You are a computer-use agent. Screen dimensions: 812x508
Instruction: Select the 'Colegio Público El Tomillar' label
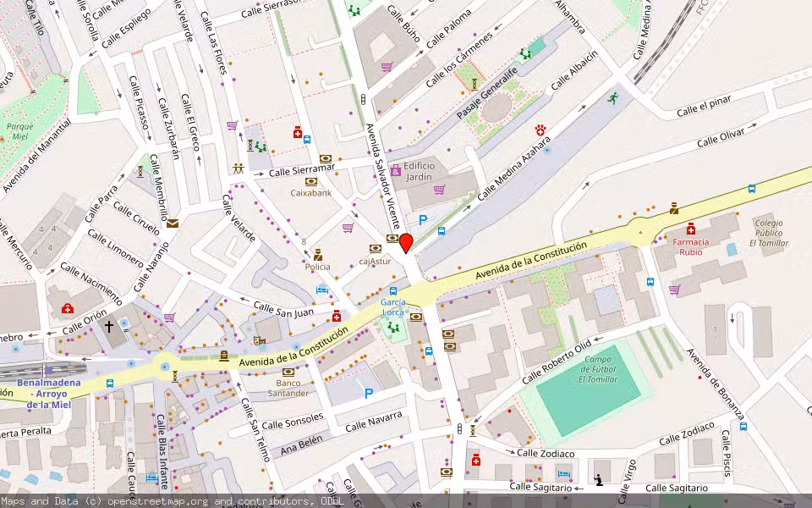[x=769, y=233]
